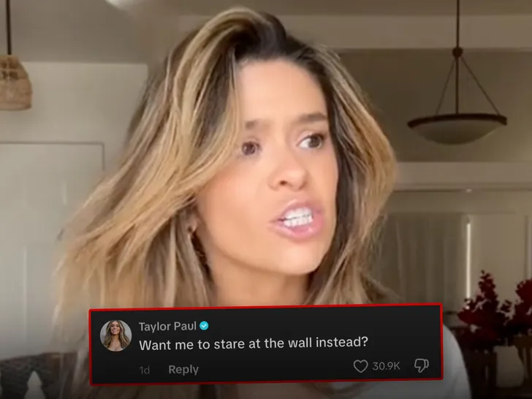Select the comment text about the wall
Image resolution: width=532 pixels, height=399 pixels.
254,343
